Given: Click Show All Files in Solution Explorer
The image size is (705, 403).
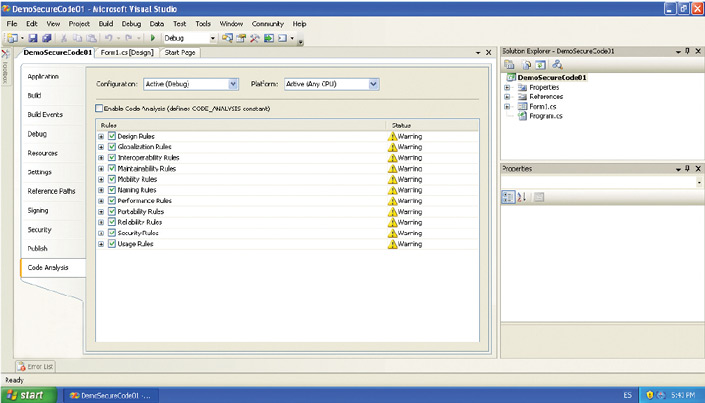Looking at the screenshot, I should click(524, 64).
